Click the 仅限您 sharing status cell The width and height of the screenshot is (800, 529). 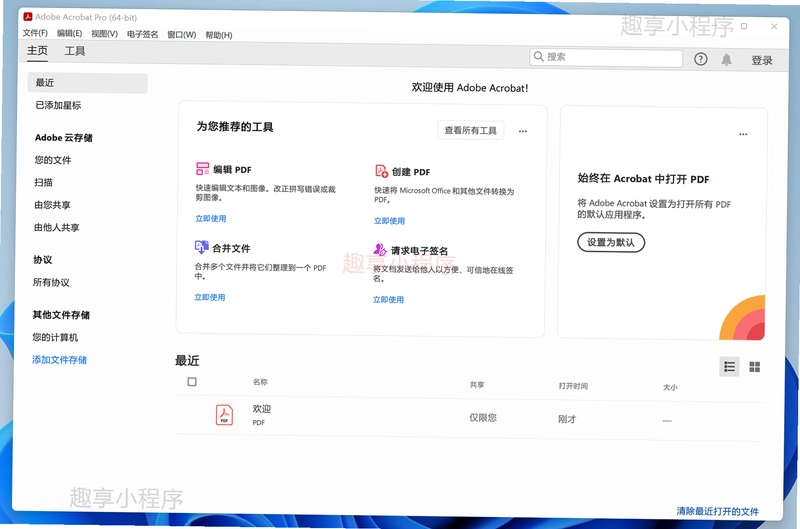coord(483,417)
